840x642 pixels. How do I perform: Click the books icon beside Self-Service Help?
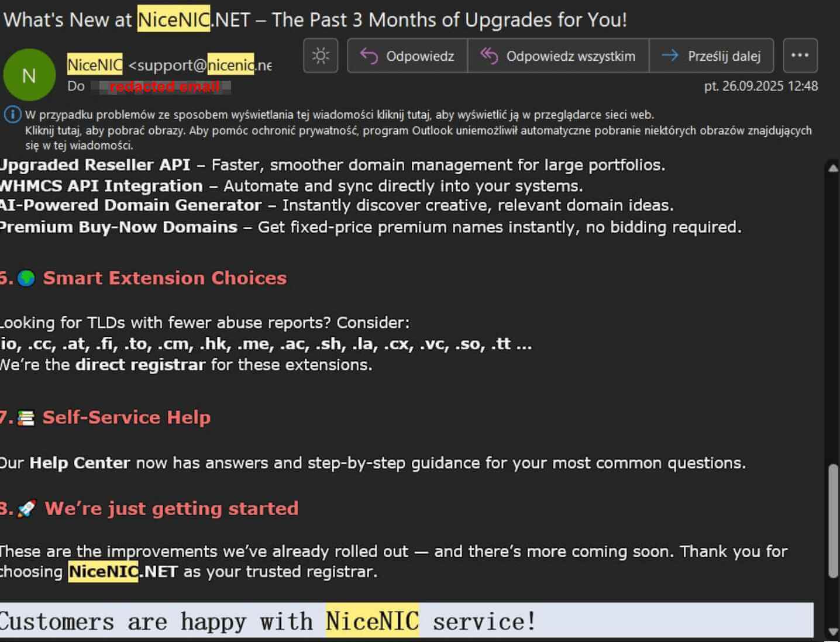pos(26,418)
